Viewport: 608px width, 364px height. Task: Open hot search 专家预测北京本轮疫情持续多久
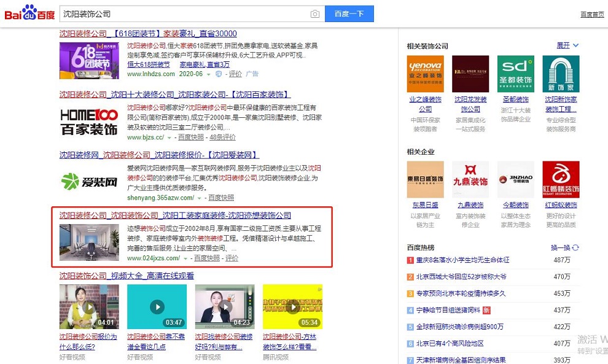[461, 293]
